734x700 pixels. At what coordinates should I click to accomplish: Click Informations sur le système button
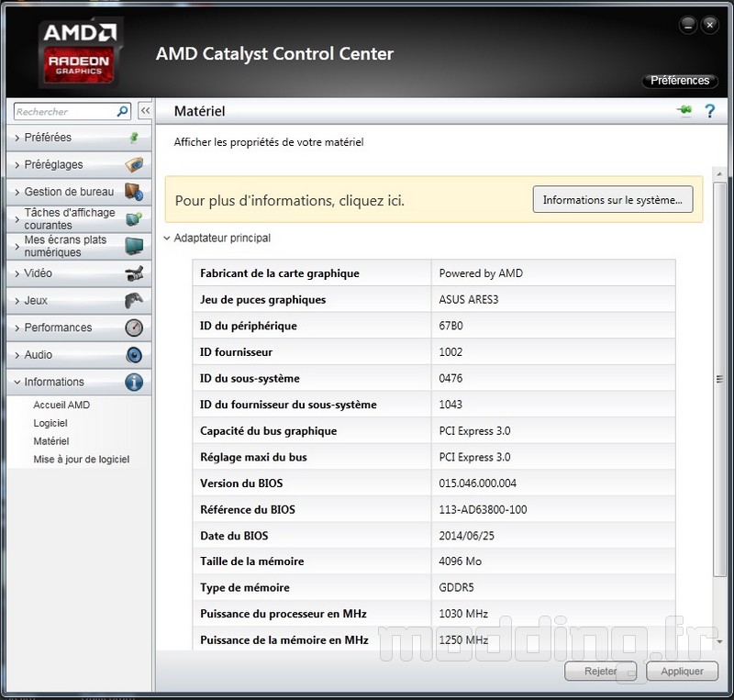[x=613, y=199]
